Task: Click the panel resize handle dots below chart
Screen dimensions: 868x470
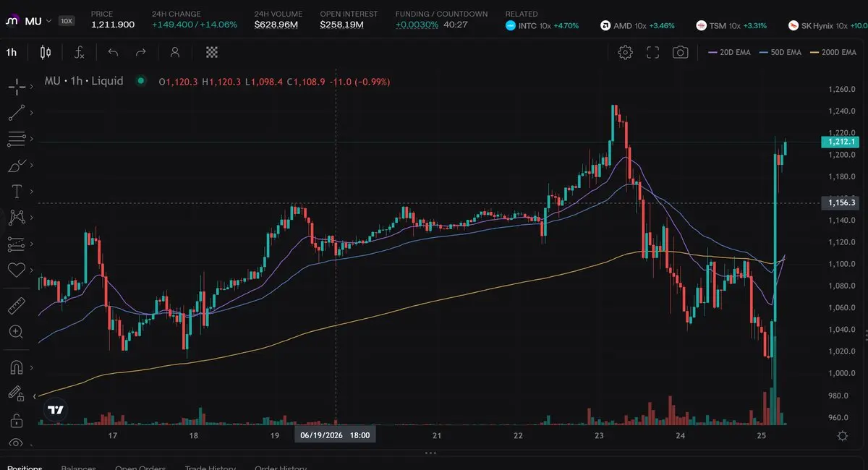Action: click(430, 453)
